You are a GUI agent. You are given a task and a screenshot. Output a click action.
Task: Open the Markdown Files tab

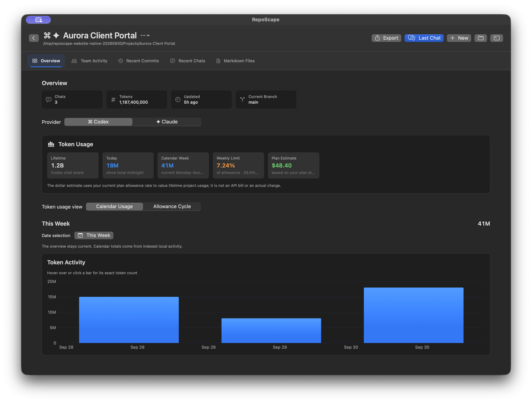235,61
